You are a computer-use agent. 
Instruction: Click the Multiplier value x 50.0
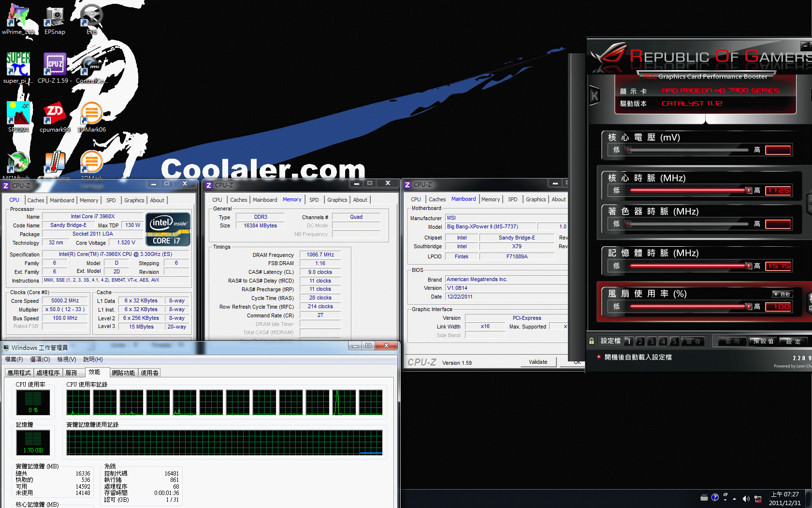[65, 309]
